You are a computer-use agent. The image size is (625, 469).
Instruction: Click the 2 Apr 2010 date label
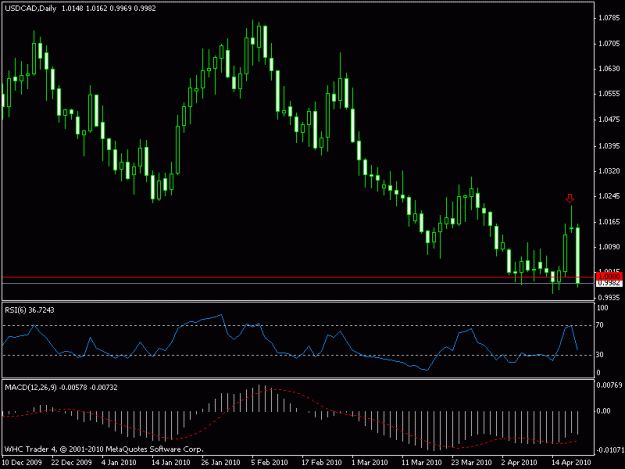(519, 462)
